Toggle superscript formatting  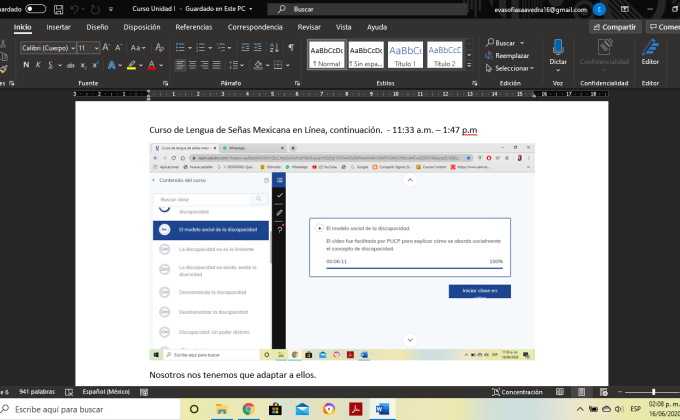[95, 65]
